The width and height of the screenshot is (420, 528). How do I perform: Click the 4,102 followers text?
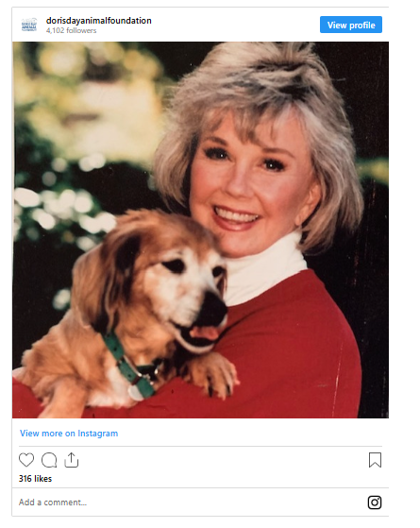72,30
